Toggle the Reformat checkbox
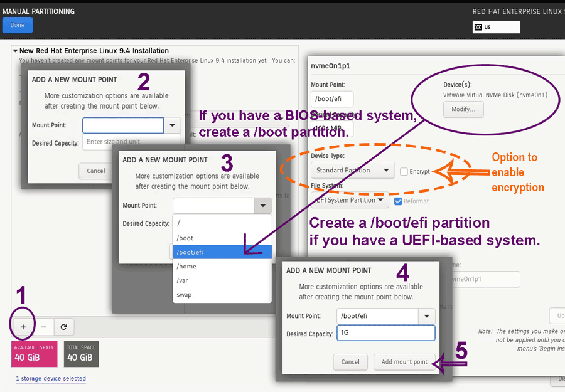Viewport: 565px width, 392px height. (398, 201)
